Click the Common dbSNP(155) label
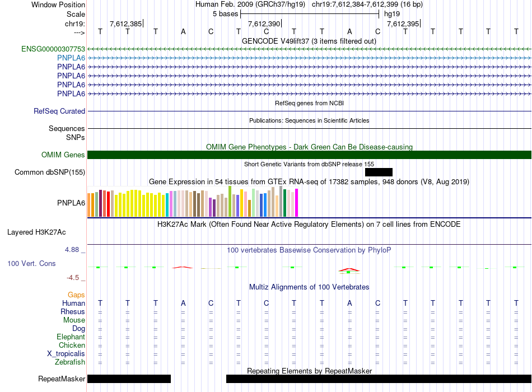532x392 pixels. (49, 172)
